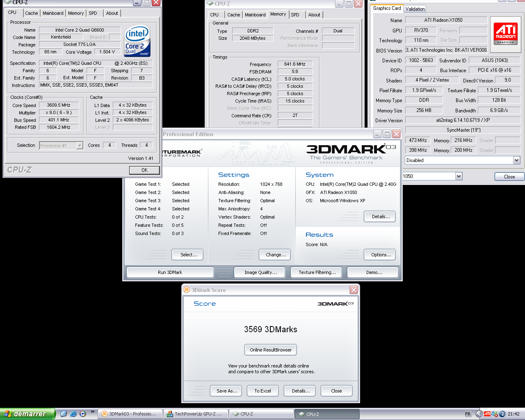Click the memory Size value 2048 MBytes
Screen dimensions: 525x420
252,38
